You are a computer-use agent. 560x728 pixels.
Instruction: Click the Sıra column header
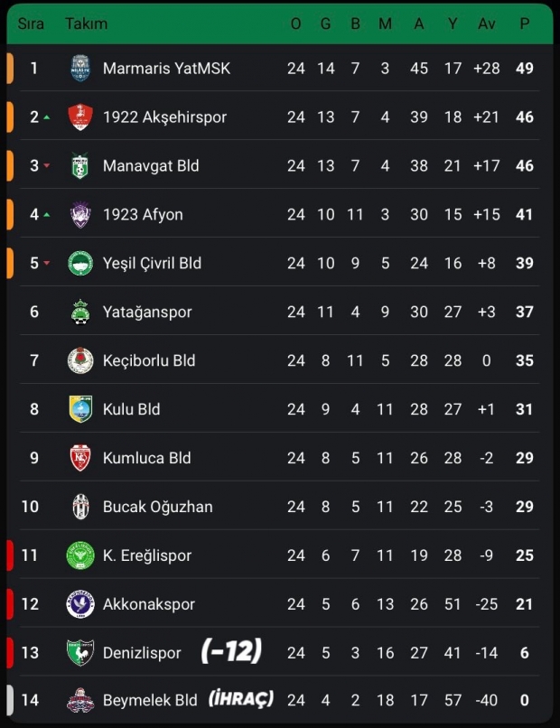pyautogui.click(x=31, y=23)
